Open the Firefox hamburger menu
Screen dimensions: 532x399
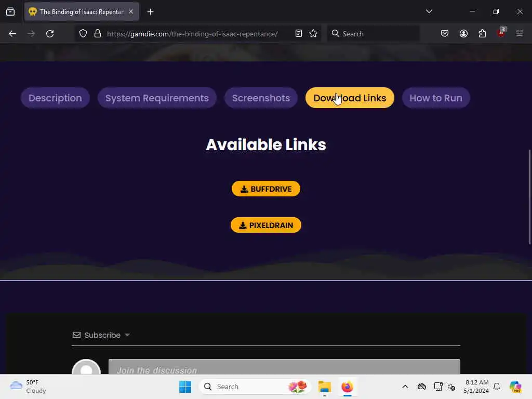point(520,33)
